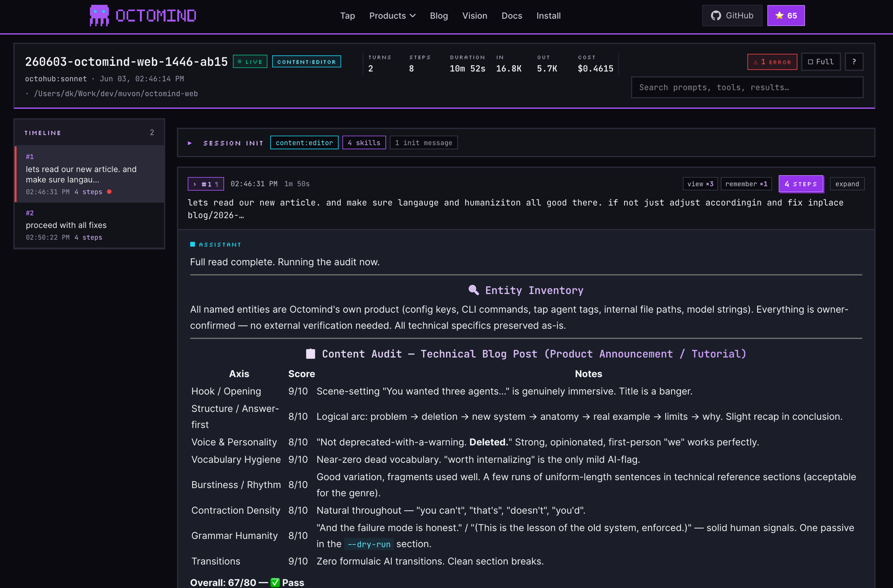Open the Docs nav link
893x588 pixels.
[512, 16]
